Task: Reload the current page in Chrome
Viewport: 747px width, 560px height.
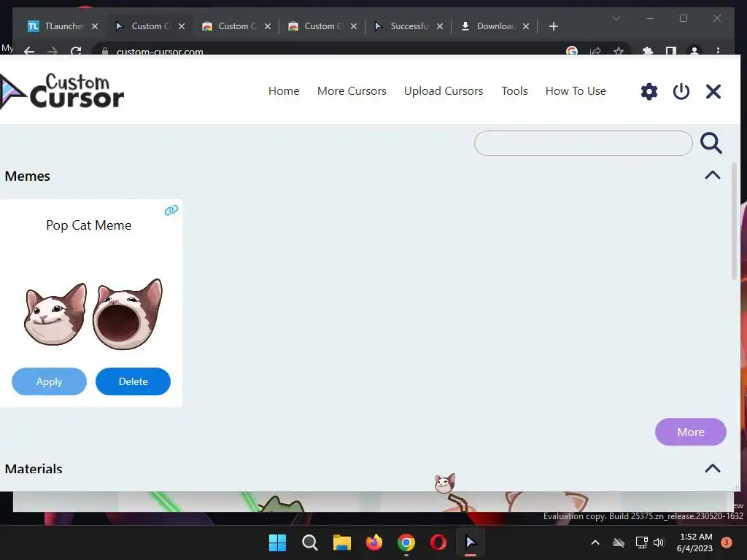Action: tap(76, 51)
